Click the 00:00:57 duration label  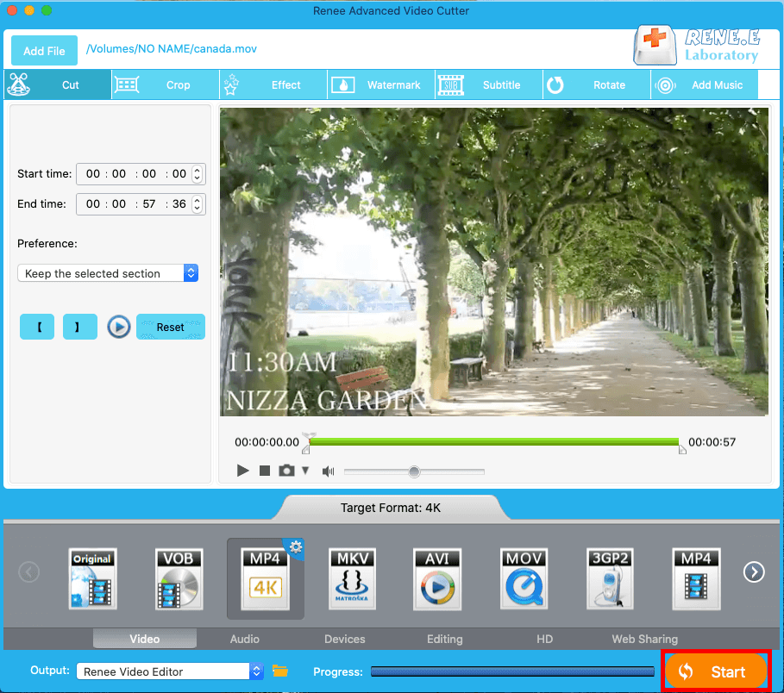click(x=712, y=442)
